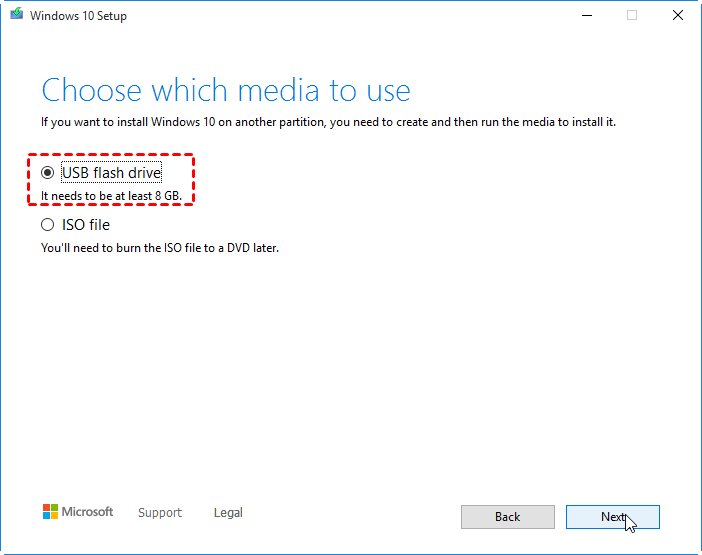Open the Legal link

[228, 513]
